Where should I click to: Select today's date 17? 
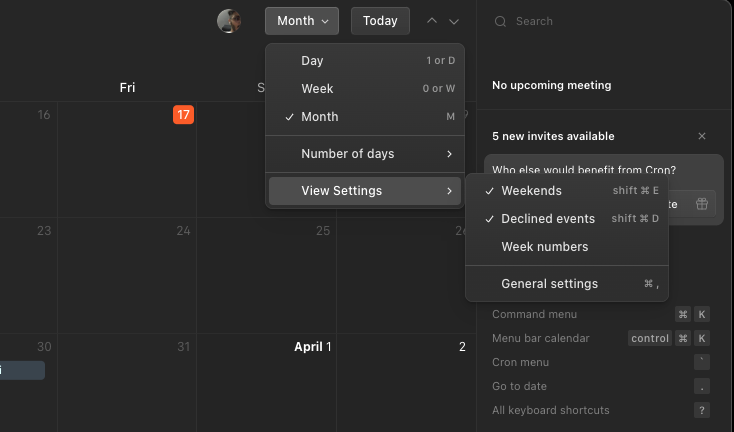coord(184,115)
